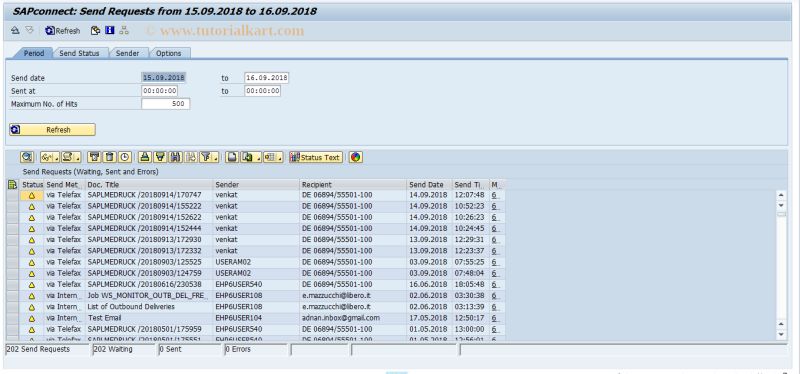This screenshot has width=800, height=374.
Task: Select row header of SAPLMEDRUCK /20180914/155222
Action: [x=13, y=206]
